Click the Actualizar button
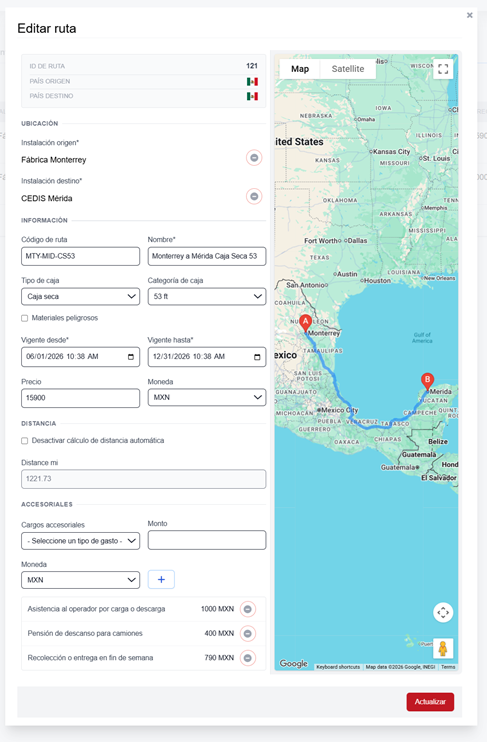Viewport: 487px width, 742px height. pyautogui.click(x=430, y=702)
